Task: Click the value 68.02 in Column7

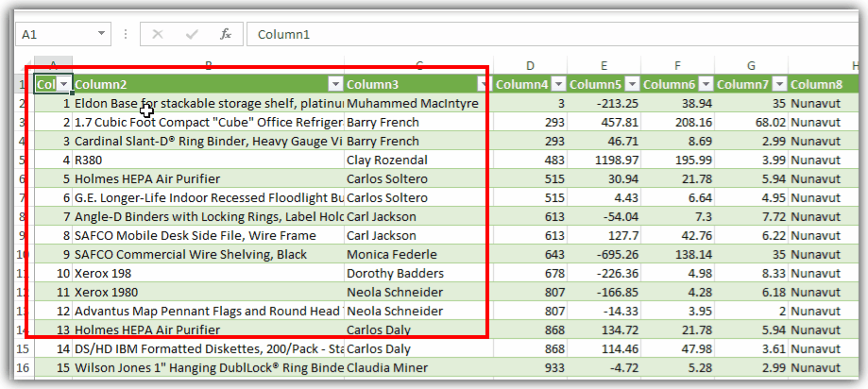Action: pyautogui.click(x=751, y=123)
